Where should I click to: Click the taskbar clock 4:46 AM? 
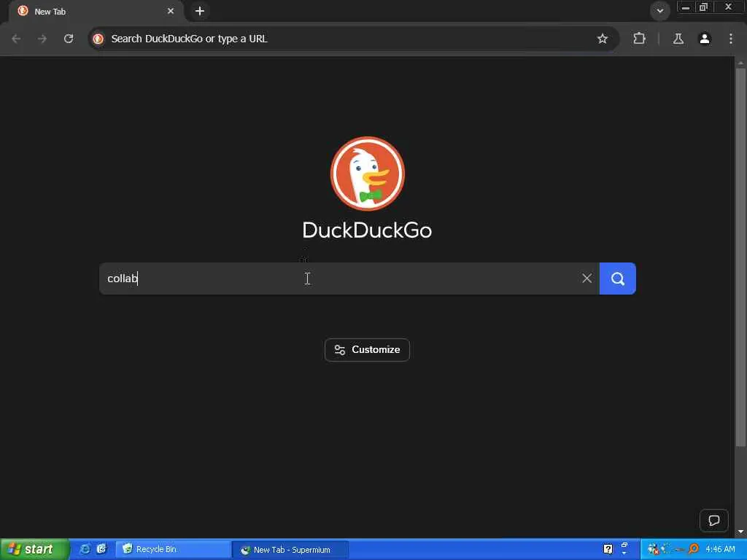point(720,549)
